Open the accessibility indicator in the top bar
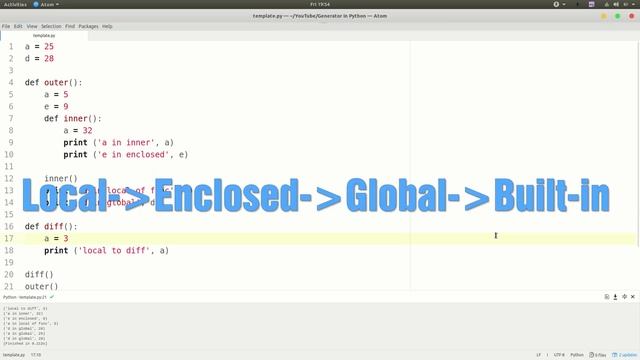This screenshot has width=640, height=360. (x=559, y=4)
